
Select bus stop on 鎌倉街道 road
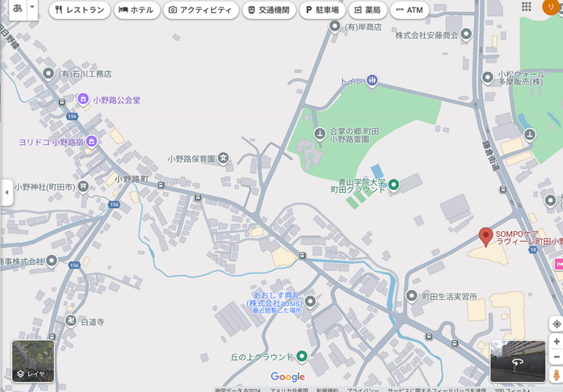click(x=503, y=189)
